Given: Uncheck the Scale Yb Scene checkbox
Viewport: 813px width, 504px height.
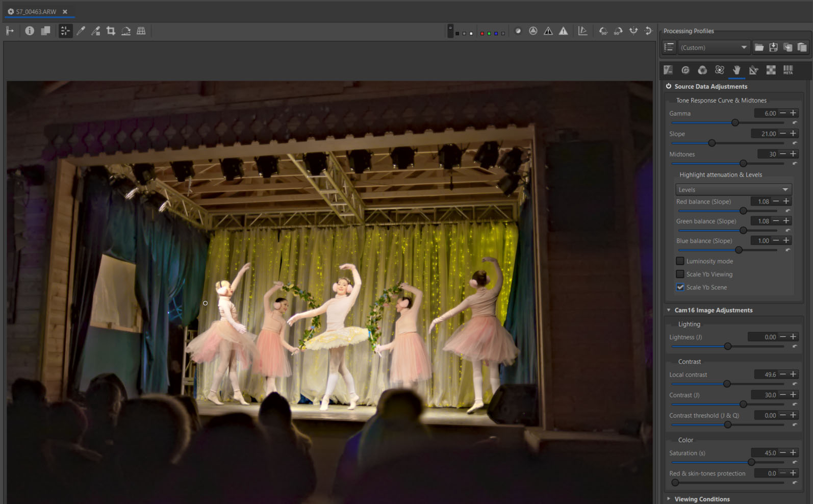Looking at the screenshot, I should click(680, 287).
